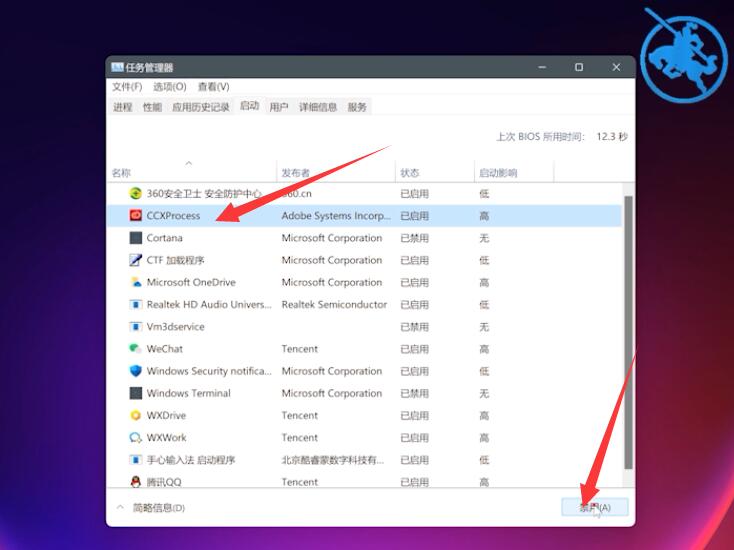Click the Vm3dservice item icon
Image resolution: width=734 pixels, height=550 pixels.
tap(135, 326)
